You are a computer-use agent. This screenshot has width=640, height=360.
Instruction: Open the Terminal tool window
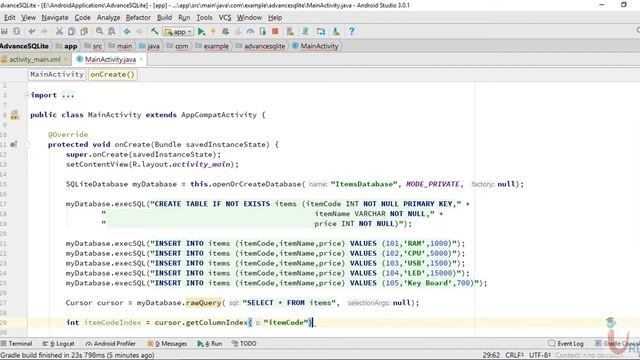(x=16, y=344)
